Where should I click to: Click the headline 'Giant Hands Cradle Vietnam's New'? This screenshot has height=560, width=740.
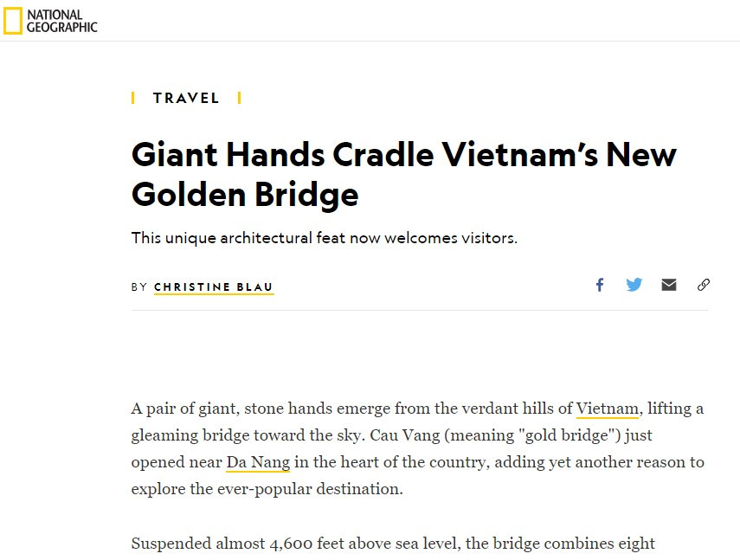click(403, 155)
